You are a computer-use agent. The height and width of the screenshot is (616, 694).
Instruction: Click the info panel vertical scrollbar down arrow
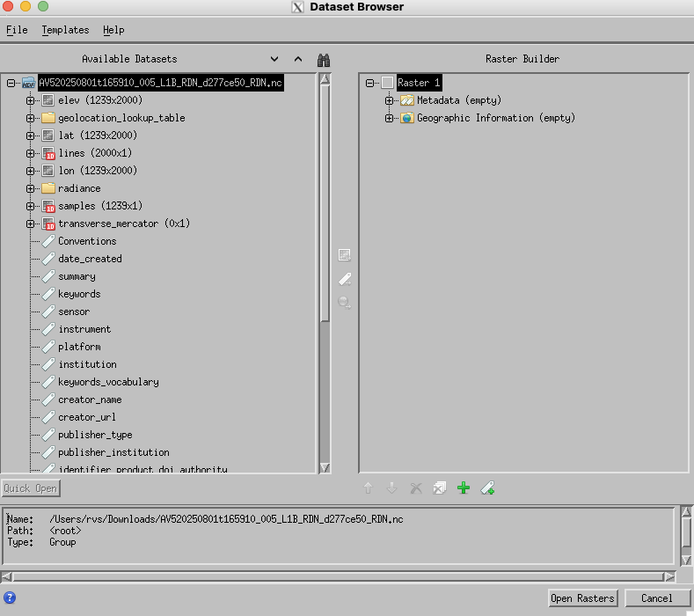pyautogui.click(x=686, y=561)
